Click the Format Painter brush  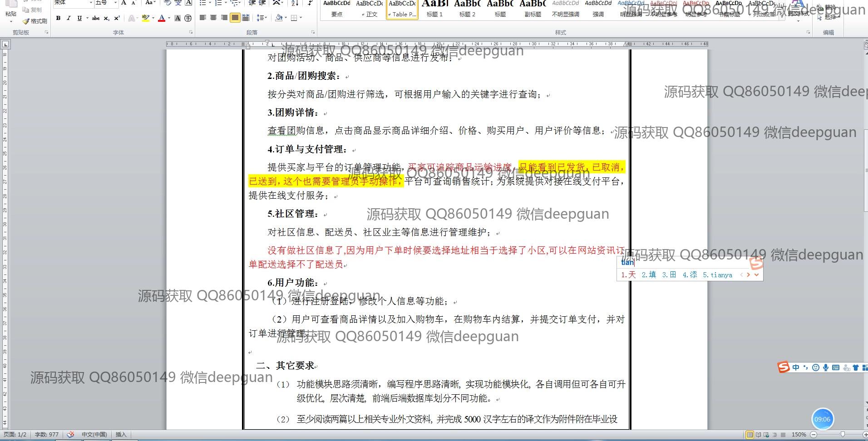pyautogui.click(x=35, y=21)
